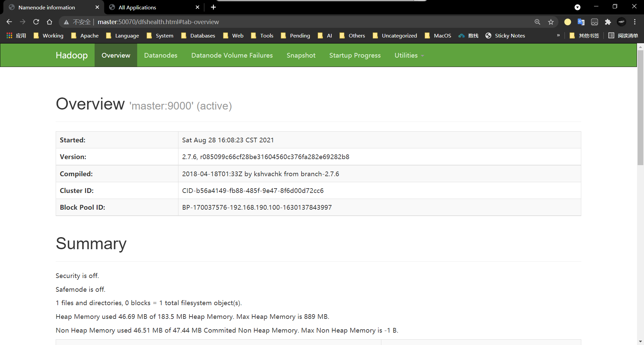
Task: Click the Heap Memory used line
Action: [x=193, y=317]
